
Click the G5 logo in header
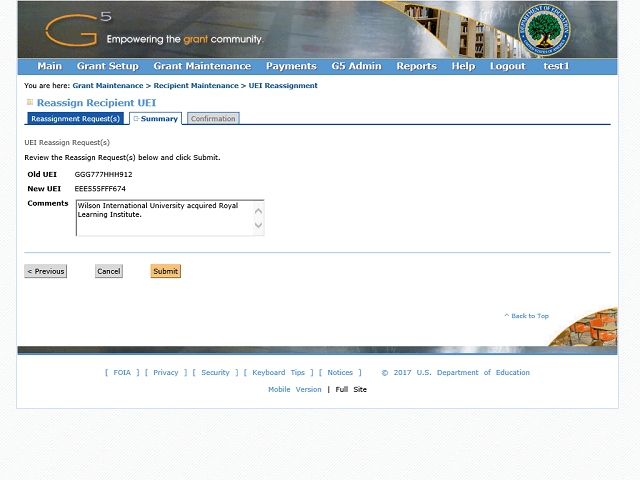point(78,29)
